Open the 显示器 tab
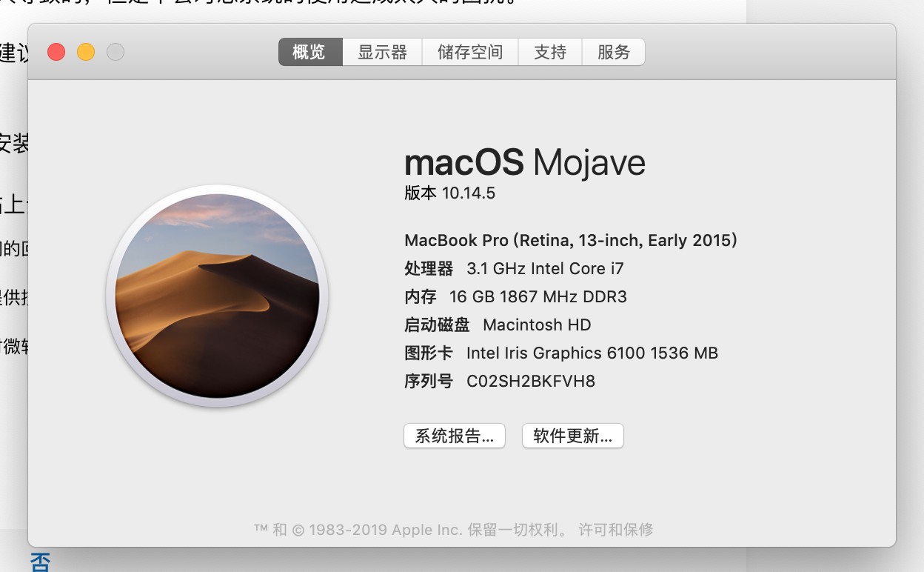This screenshot has height=572, width=924. tap(382, 52)
